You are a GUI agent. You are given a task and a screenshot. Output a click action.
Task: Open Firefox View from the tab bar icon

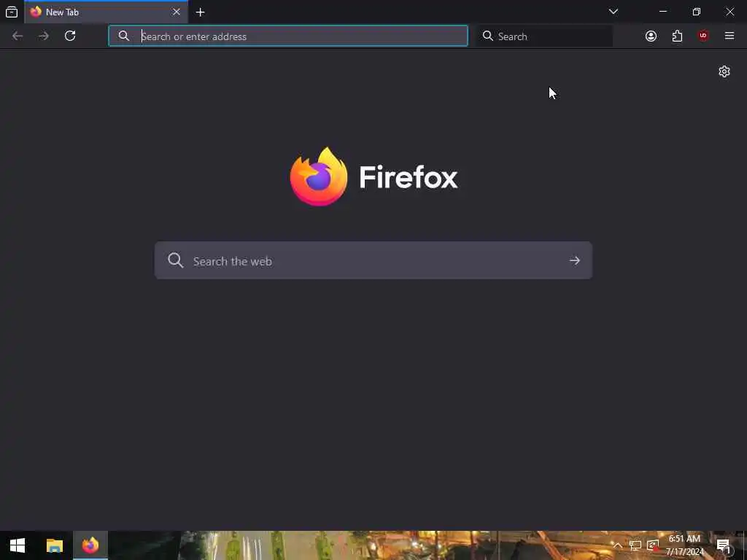[12, 12]
